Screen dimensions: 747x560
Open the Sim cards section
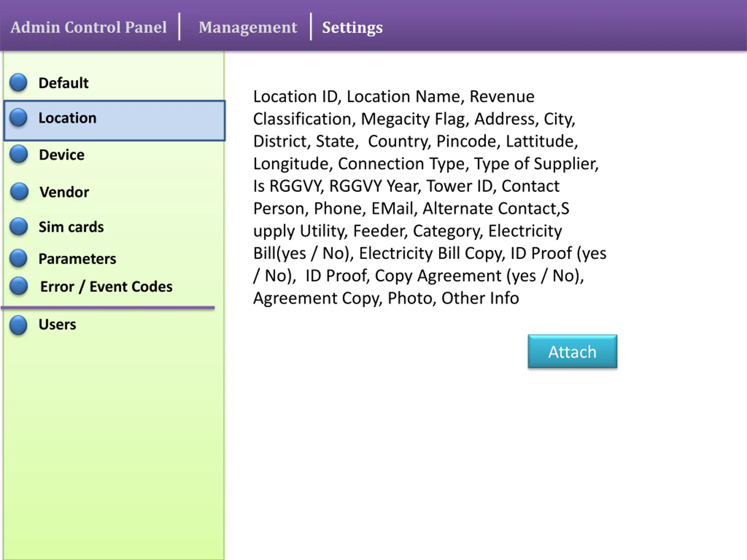(x=71, y=227)
